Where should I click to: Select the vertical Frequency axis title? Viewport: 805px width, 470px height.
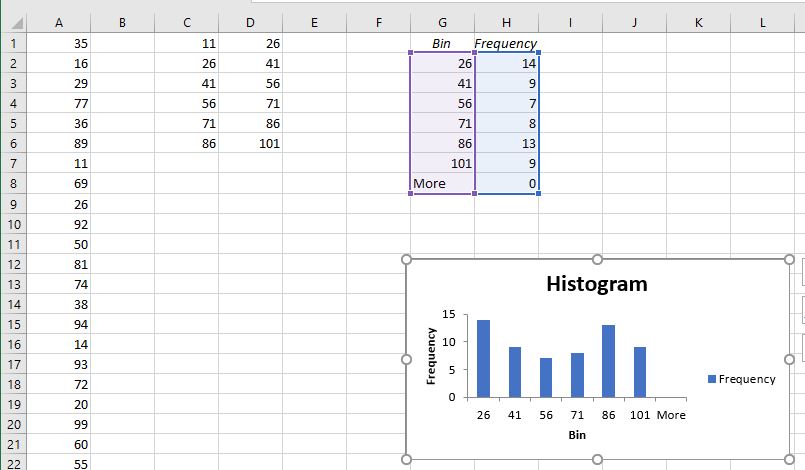click(x=431, y=356)
